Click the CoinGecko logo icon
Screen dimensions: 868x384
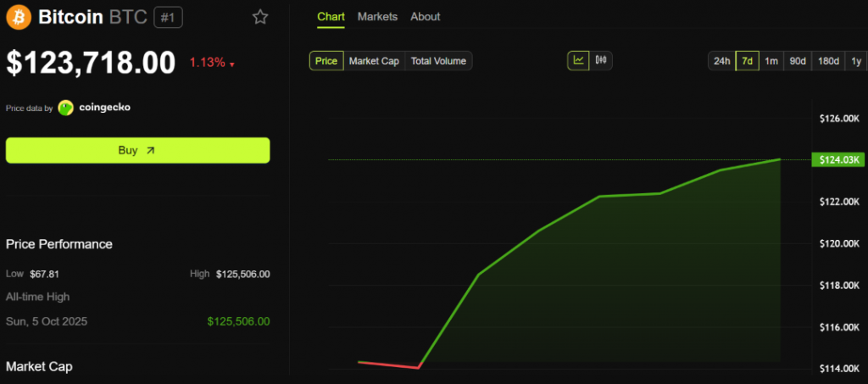(66, 108)
